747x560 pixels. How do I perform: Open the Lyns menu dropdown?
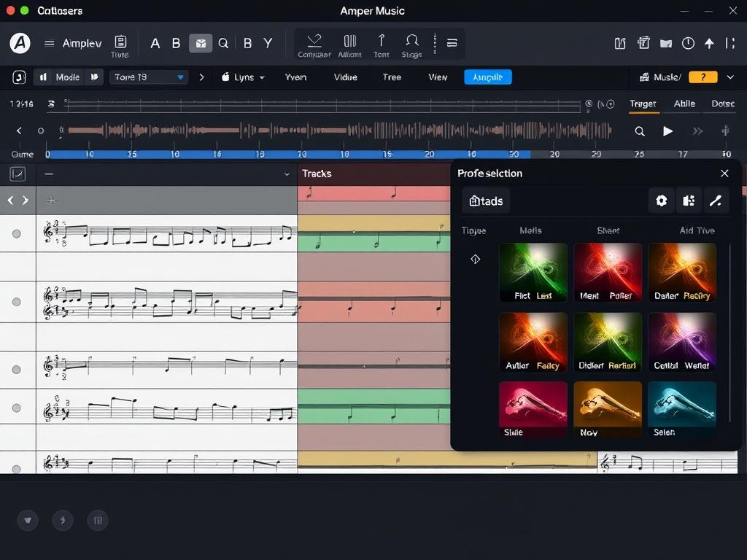[x=243, y=77]
